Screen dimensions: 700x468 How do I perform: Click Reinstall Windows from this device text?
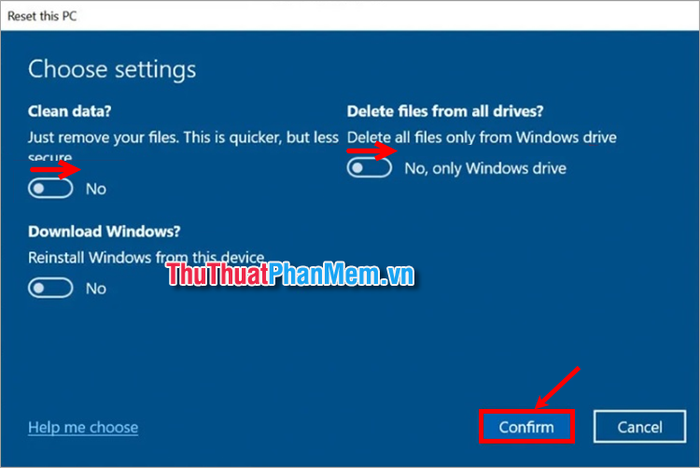pyautogui.click(x=146, y=258)
